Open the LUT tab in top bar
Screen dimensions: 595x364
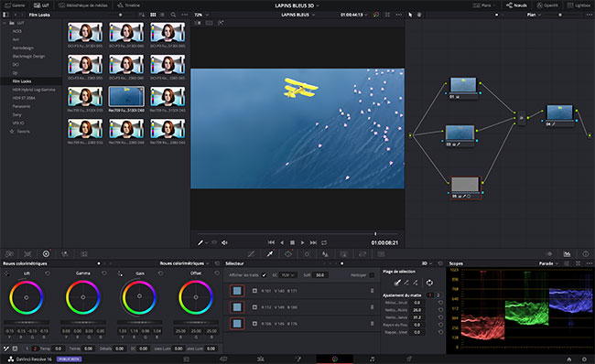click(41, 5)
